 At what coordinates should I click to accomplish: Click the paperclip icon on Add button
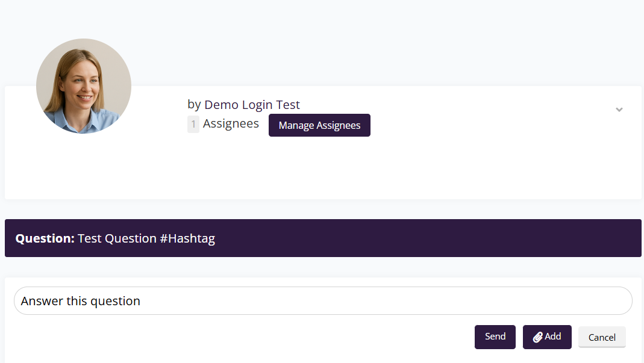[x=538, y=337]
